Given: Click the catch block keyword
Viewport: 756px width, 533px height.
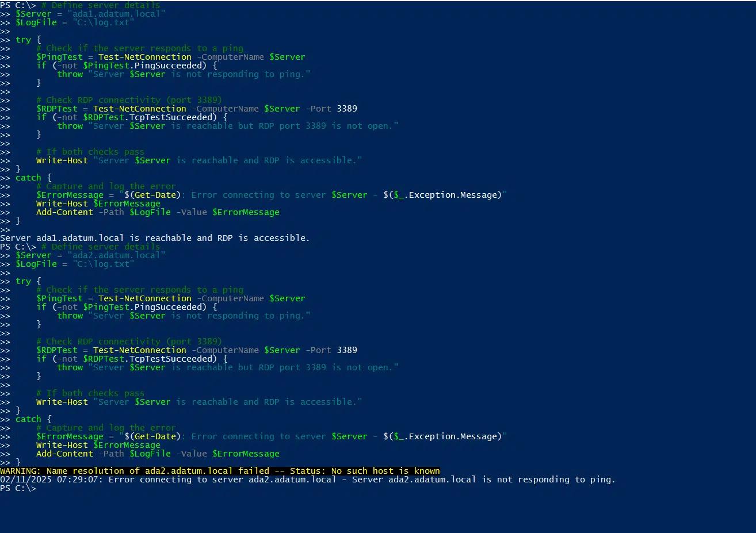Looking at the screenshot, I should (x=28, y=177).
